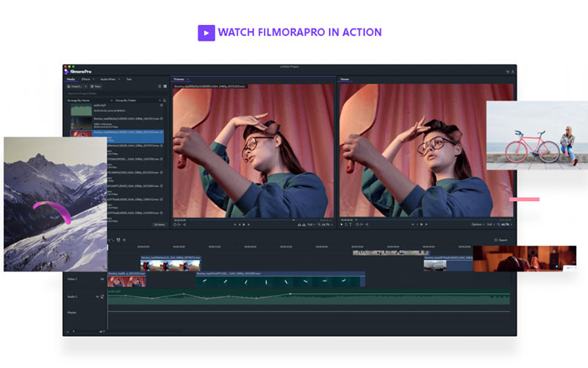Close the Trimmer tab with its x

point(187,79)
